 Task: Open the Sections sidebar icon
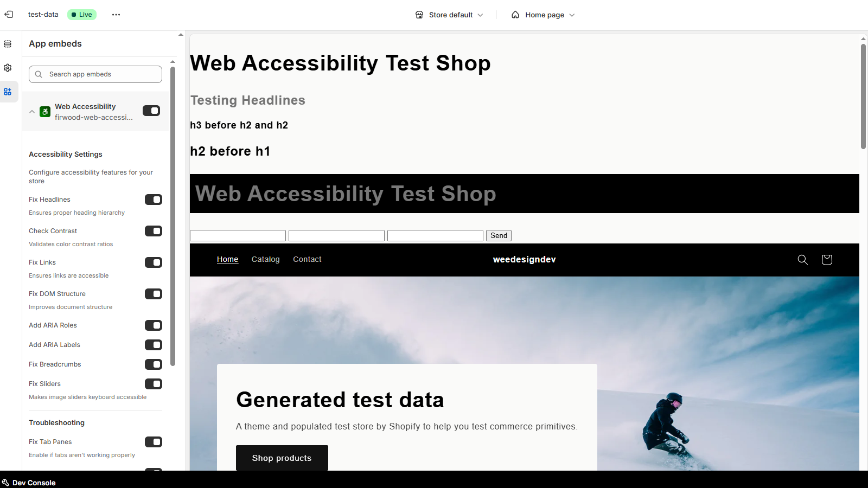(x=8, y=44)
